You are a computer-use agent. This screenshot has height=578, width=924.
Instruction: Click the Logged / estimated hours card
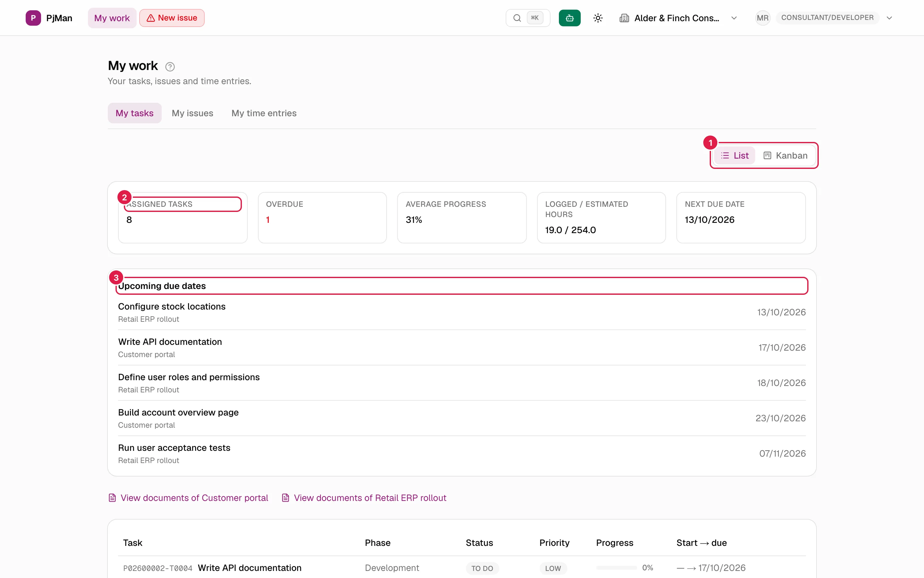tap(601, 217)
